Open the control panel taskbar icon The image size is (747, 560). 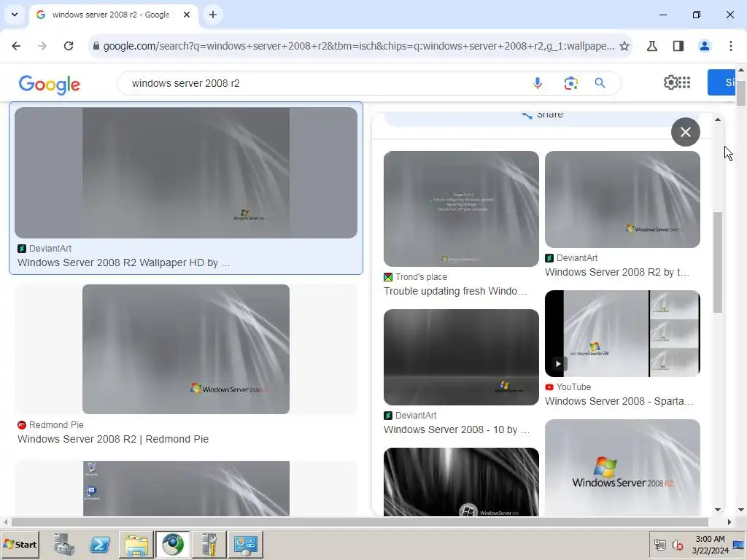245,544
